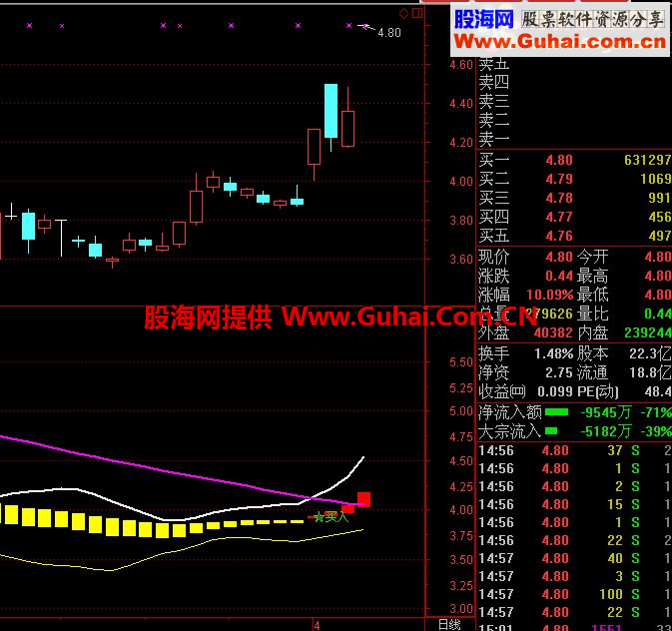This screenshot has width=672, height=631.
Task: Click the 净流入额 value -9545万
Action: (605, 412)
